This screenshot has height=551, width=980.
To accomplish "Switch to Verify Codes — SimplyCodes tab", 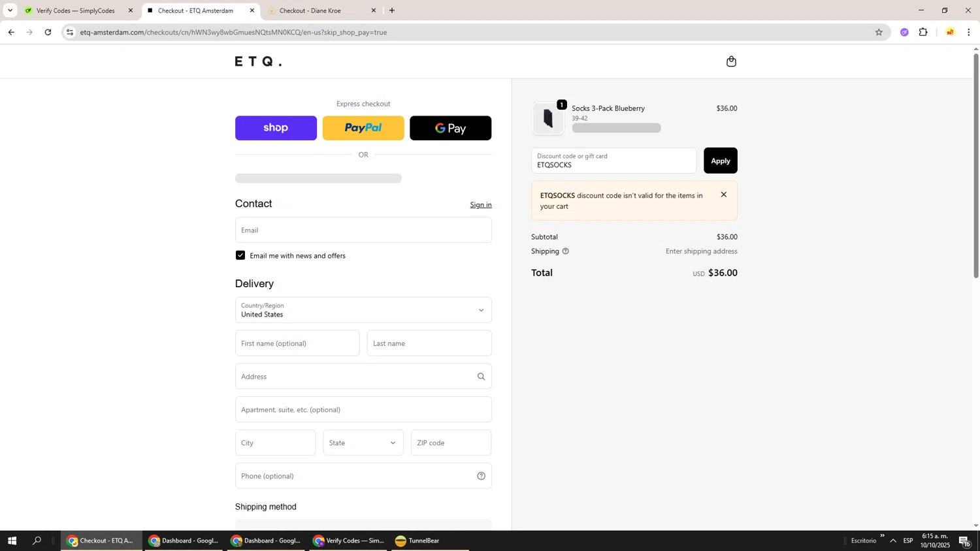I will (x=76, y=10).
